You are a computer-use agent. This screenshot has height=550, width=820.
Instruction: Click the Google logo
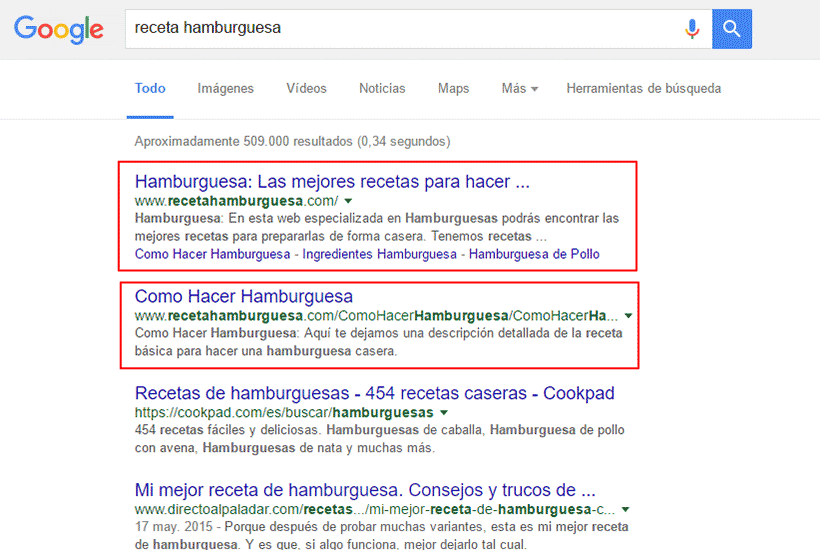coord(59,29)
